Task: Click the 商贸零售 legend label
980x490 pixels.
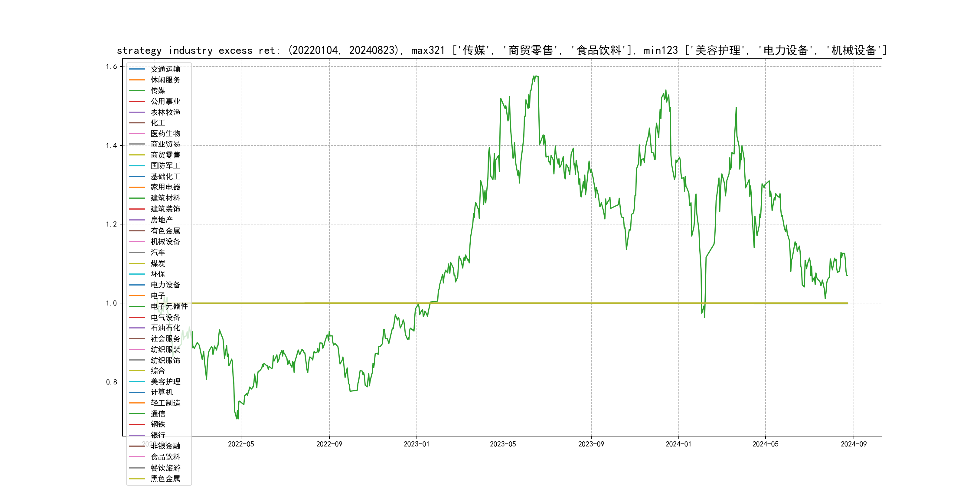Action: [165, 155]
